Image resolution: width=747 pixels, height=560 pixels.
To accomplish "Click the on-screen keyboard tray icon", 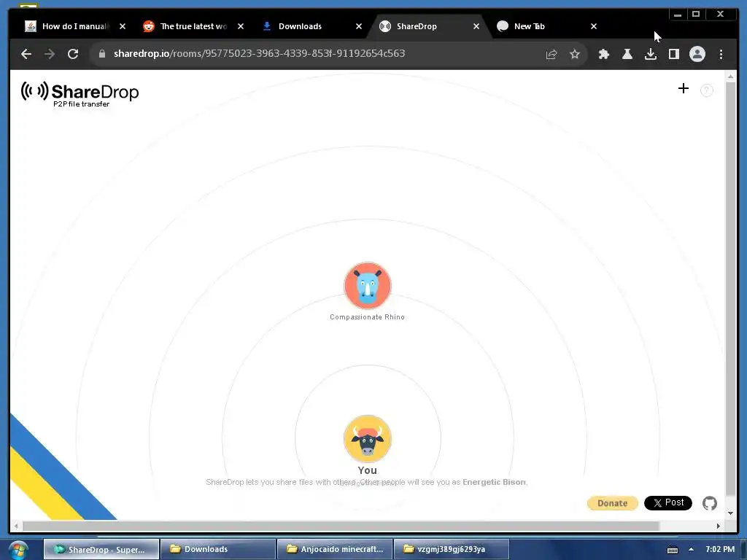I will (x=672, y=550).
